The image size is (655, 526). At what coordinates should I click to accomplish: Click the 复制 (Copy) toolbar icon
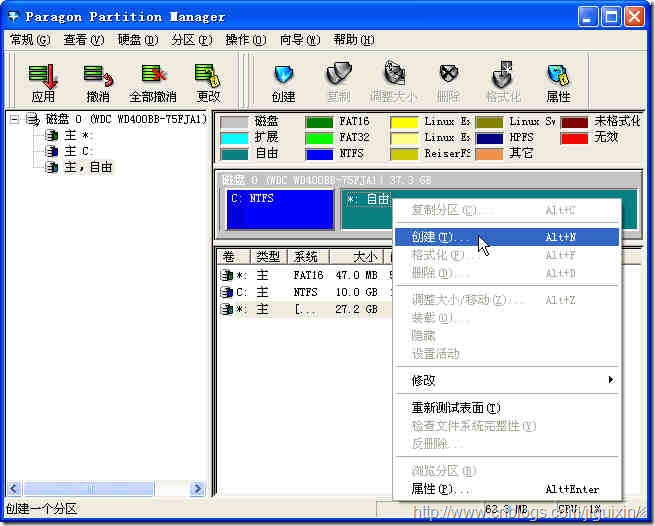[339, 74]
